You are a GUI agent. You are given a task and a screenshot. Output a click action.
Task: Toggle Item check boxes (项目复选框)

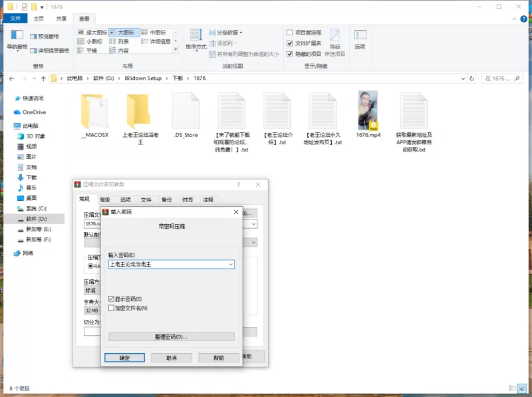(x=289, y=32)
